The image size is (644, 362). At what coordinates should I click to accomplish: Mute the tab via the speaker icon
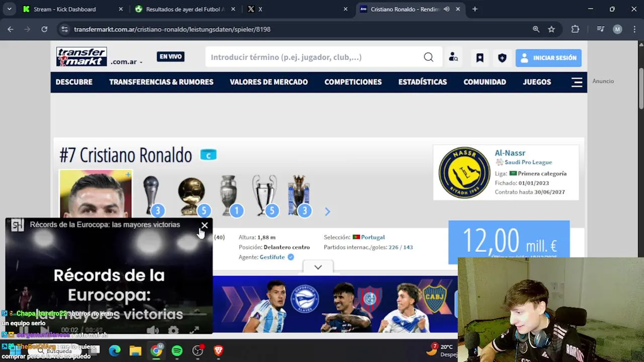click(x=446, y=9)
